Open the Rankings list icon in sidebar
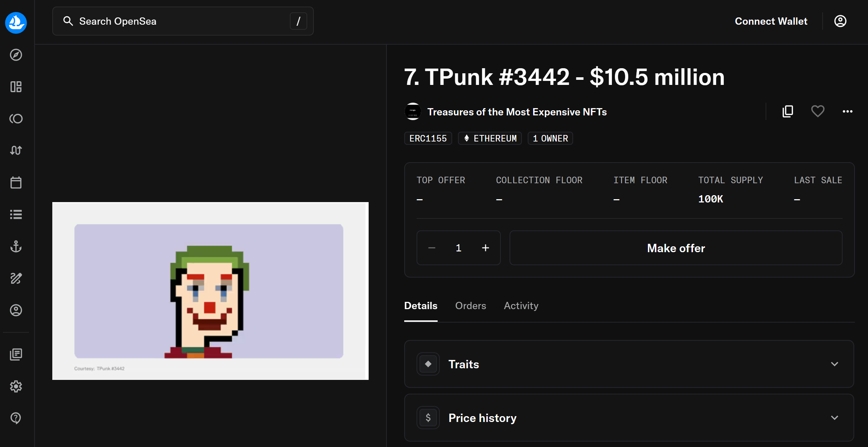868x447 pixels. 16,214
